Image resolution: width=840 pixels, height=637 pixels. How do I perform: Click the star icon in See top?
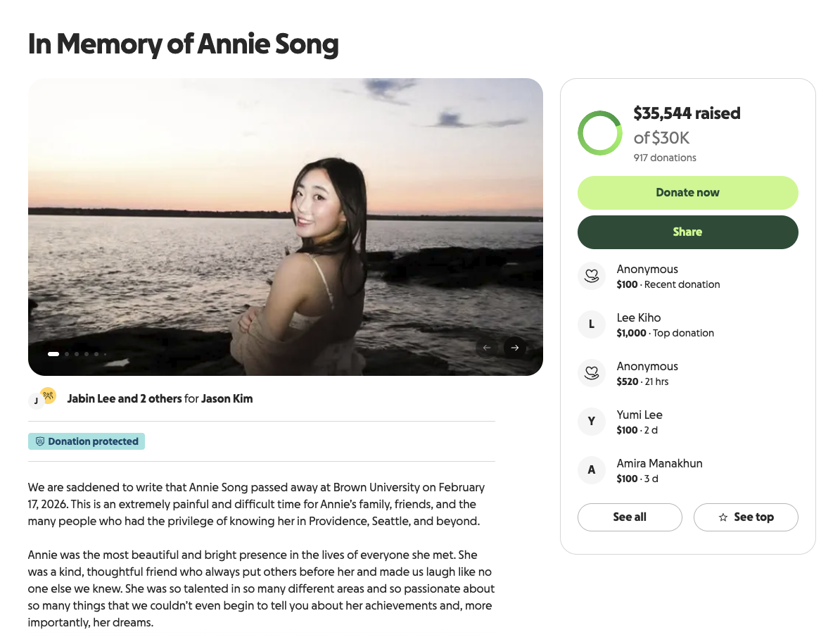(x=723, y=517)
